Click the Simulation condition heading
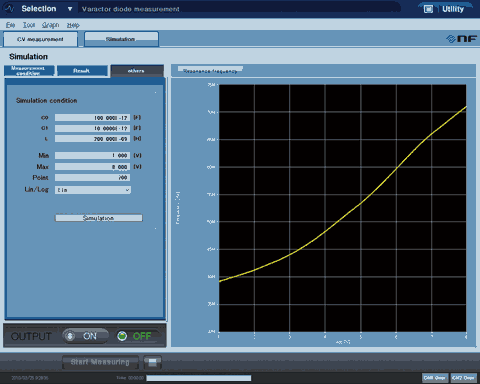Screen dimensions: 480x384 [46, 101]
